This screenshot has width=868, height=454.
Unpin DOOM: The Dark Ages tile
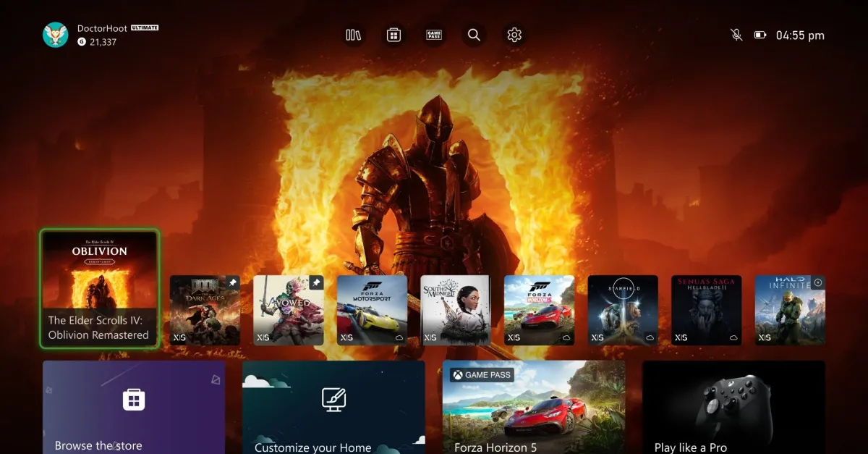coord(232,282)
